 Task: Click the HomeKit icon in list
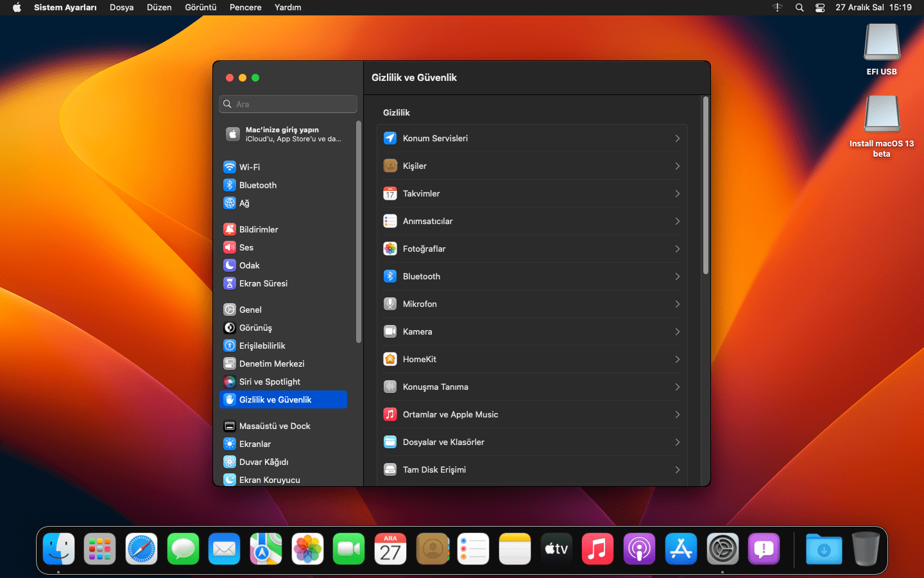[390, 359]
